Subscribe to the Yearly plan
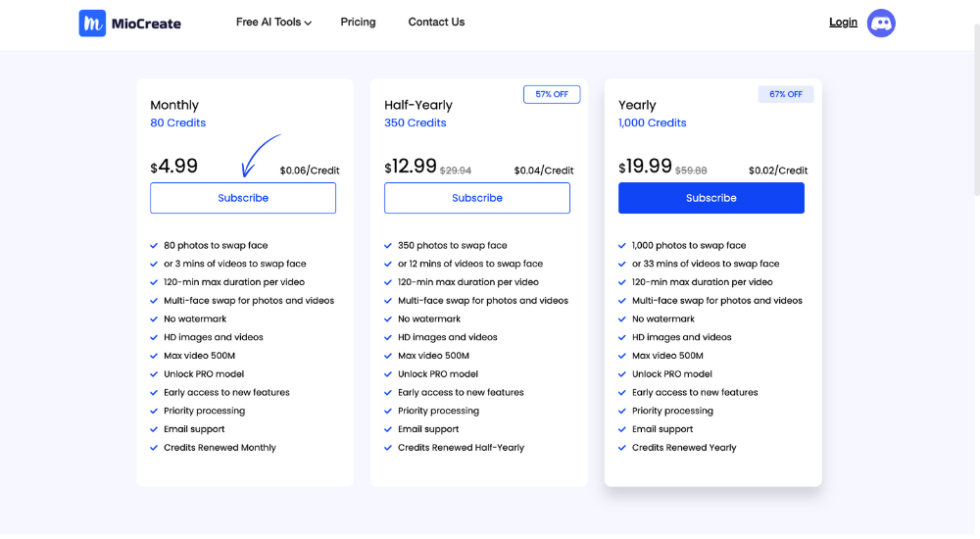This screenshot has width=980, height=539. (x=711, y=198)
